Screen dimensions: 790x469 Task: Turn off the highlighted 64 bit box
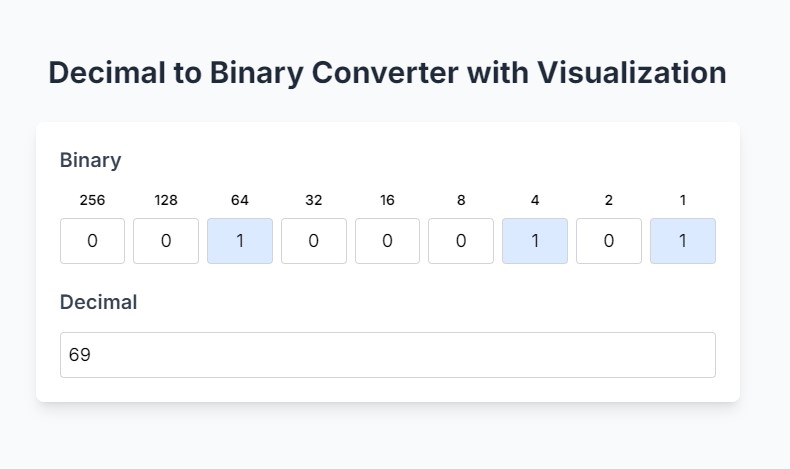(x=240, y=241)
